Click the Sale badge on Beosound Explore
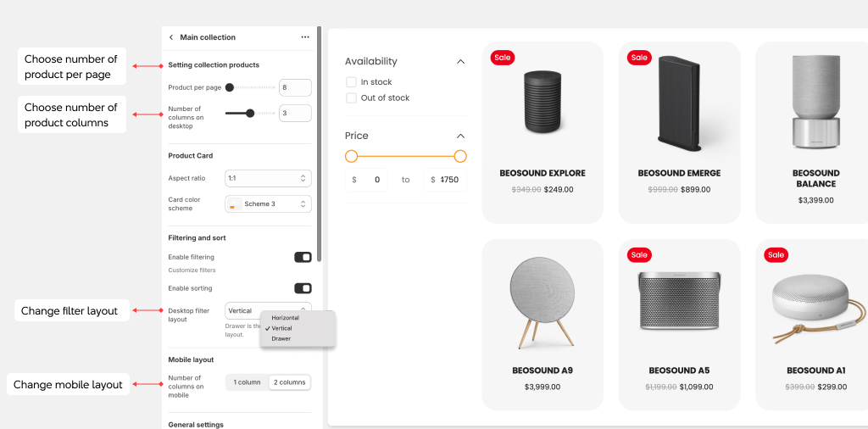Viewport: 868px width, 429px height. tap(502, 57)
